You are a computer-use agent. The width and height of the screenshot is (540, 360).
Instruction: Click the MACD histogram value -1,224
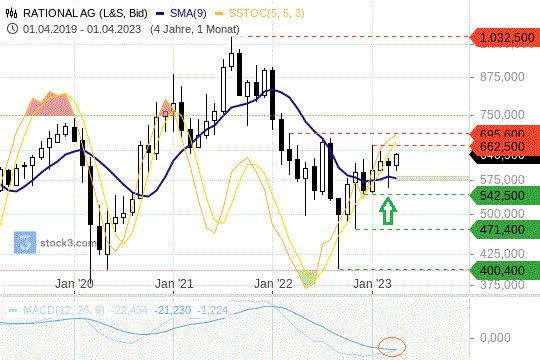click(x=212, y=310)
